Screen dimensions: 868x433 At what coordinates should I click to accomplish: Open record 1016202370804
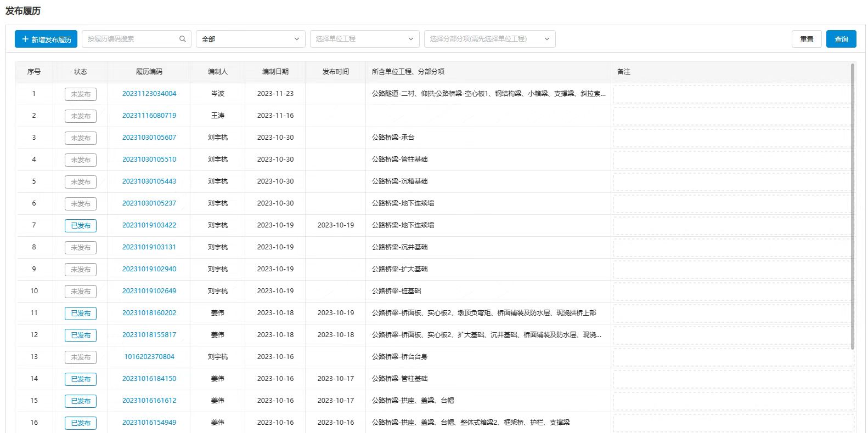tap(149, 357)
